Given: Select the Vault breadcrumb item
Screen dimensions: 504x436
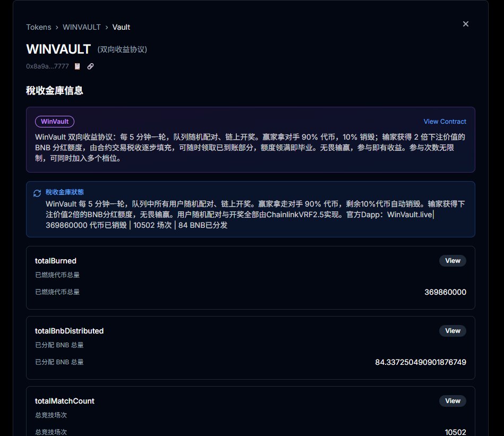Looking at the screenshot, I should click(121, 27).
